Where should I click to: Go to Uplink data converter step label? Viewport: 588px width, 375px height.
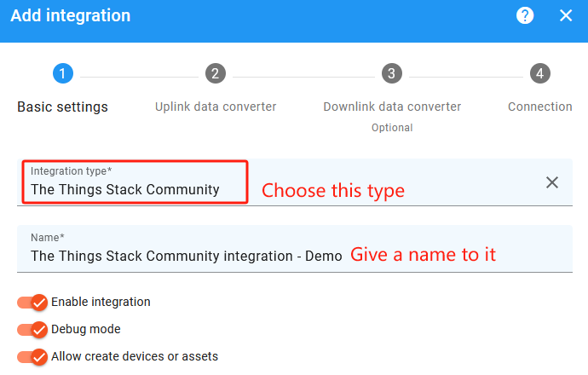click(x=216, y=107)
